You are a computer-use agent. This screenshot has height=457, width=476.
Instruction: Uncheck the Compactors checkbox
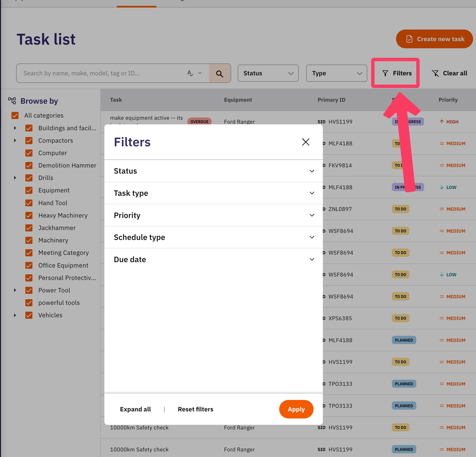point(29,140)
